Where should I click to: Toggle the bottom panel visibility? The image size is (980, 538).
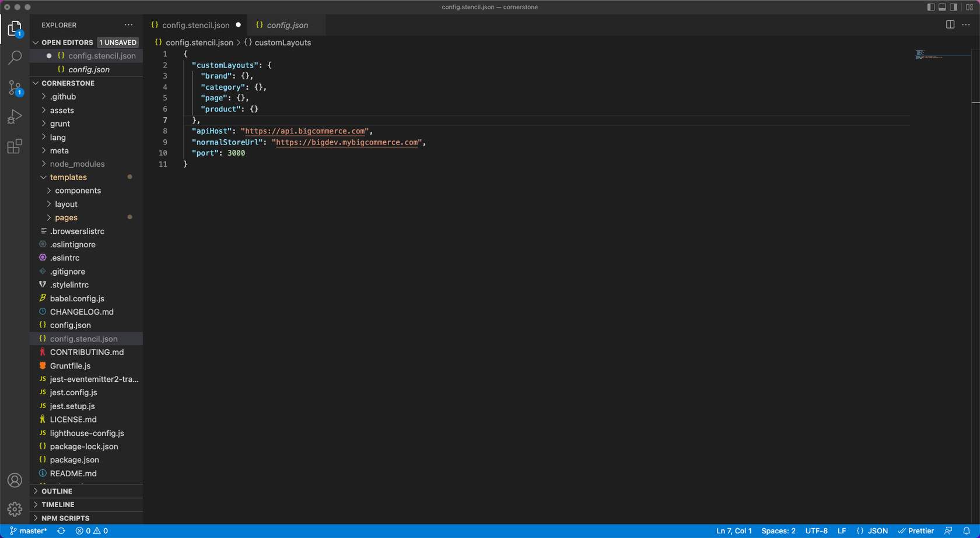tap(942, 7)
